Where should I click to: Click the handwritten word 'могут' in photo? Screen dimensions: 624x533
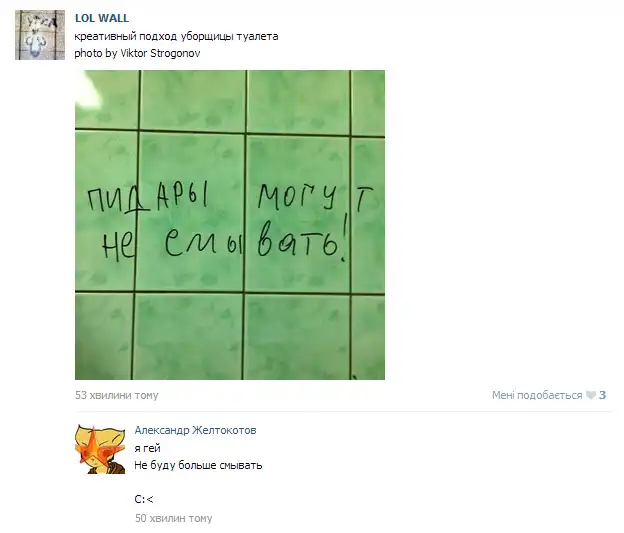(x=316, y=197)
